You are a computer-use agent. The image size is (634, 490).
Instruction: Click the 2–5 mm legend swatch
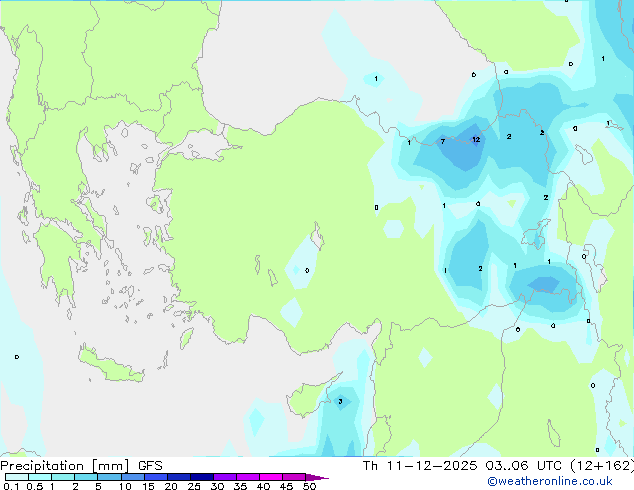point(86,477)
